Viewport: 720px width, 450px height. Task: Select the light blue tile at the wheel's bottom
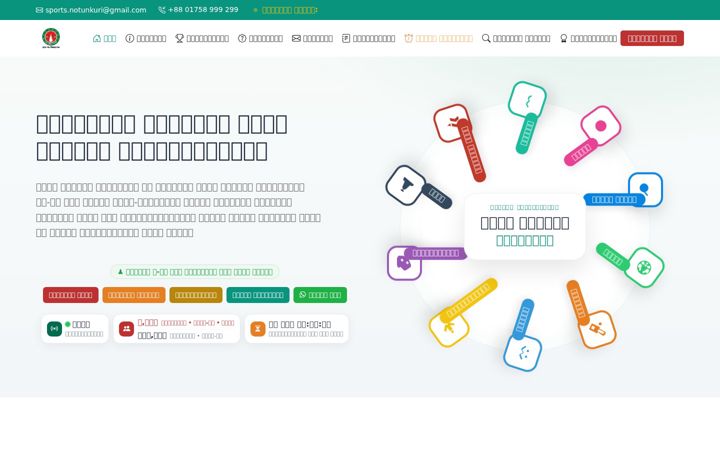[x=523, y=353]
